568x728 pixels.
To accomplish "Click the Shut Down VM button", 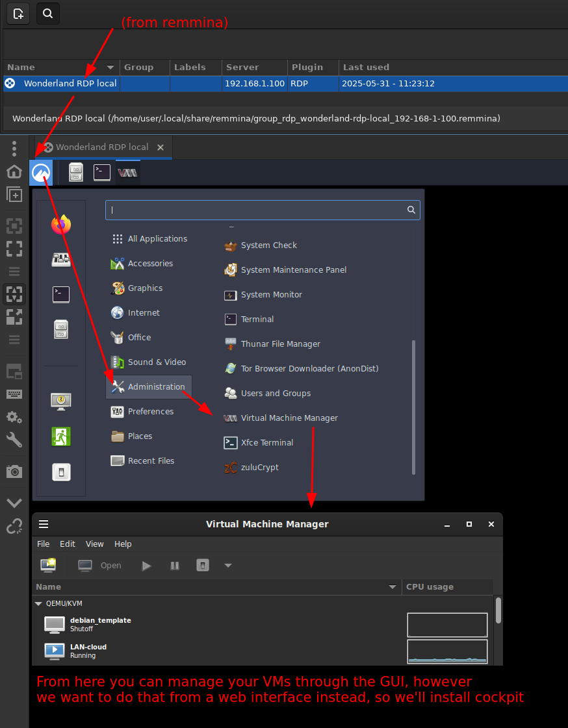I will tap(203, 565).
